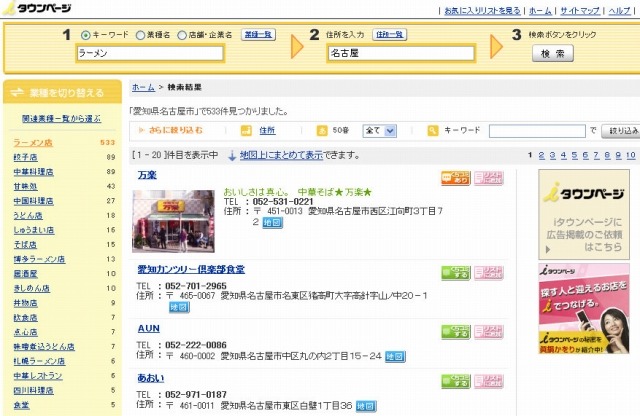Open the サイトマップ link

coord(580,11)
